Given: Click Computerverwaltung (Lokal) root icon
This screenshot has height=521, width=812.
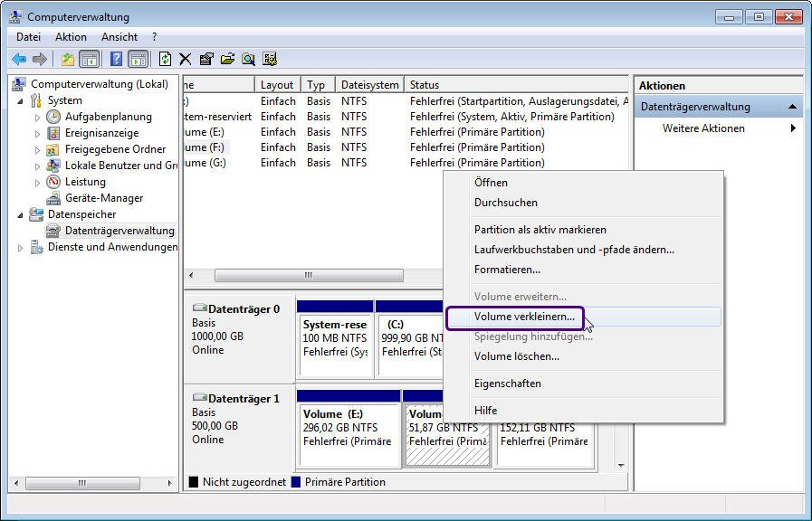Looking at the screenshot, I should [x=19, y=84].
